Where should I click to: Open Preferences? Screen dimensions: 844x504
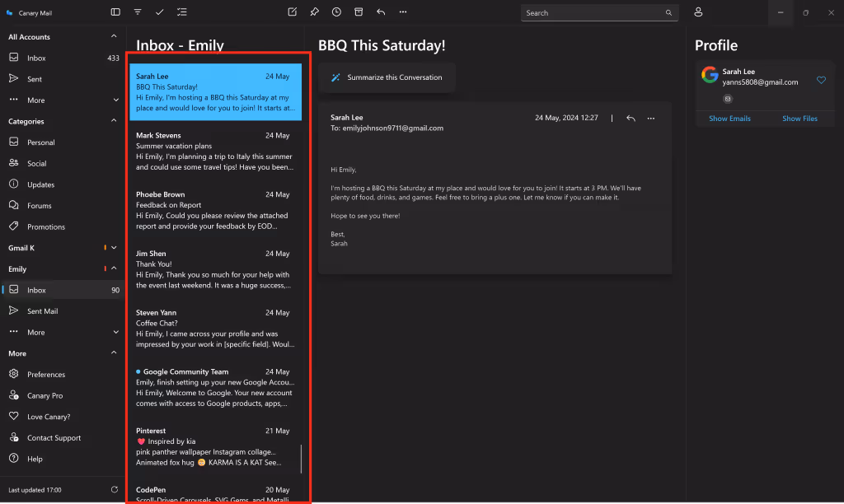pyautogui.click(x=62, y=374)
